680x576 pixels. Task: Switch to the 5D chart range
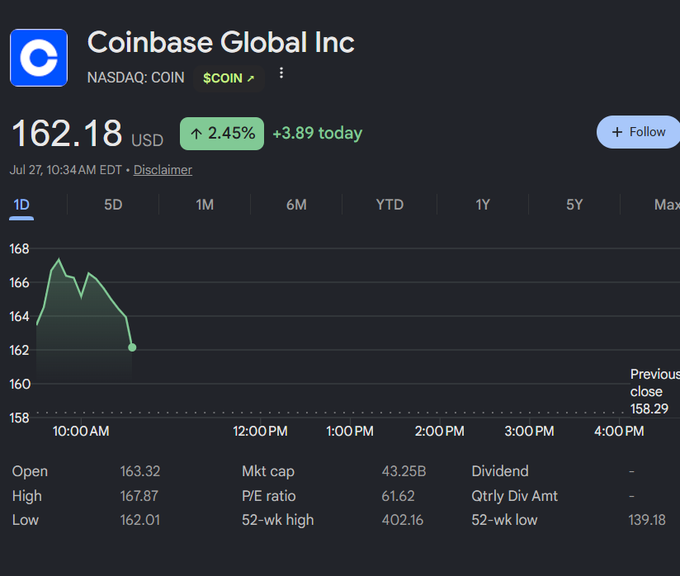pos(113,205)
